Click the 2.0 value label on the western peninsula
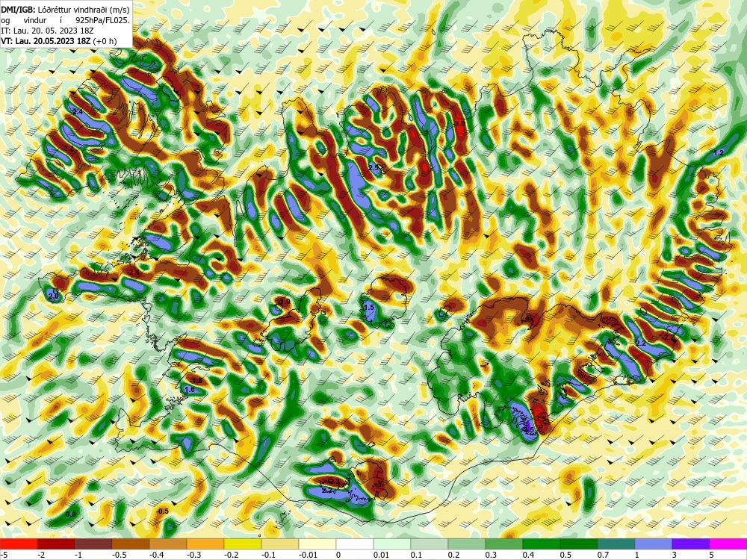 click(x=53, y=296)
